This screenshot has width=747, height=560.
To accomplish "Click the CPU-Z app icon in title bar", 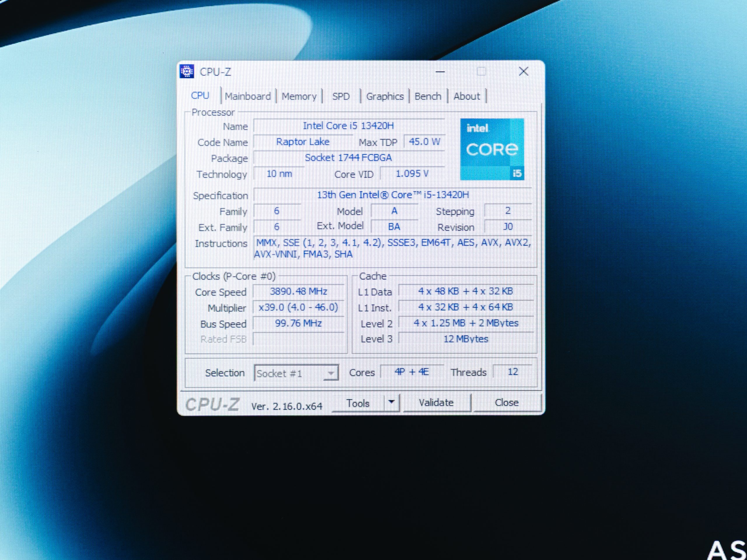I will click(187, 71).
